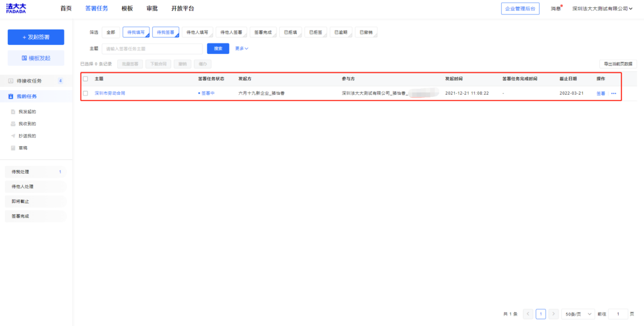Click the 我的任务 clipboard icon
Viewport: 644px width, 326px height.
pos(11,97)
